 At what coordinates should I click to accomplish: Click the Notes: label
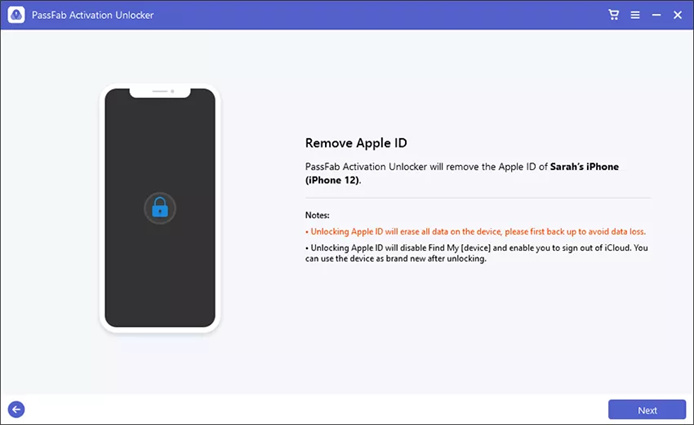point(320,215)
